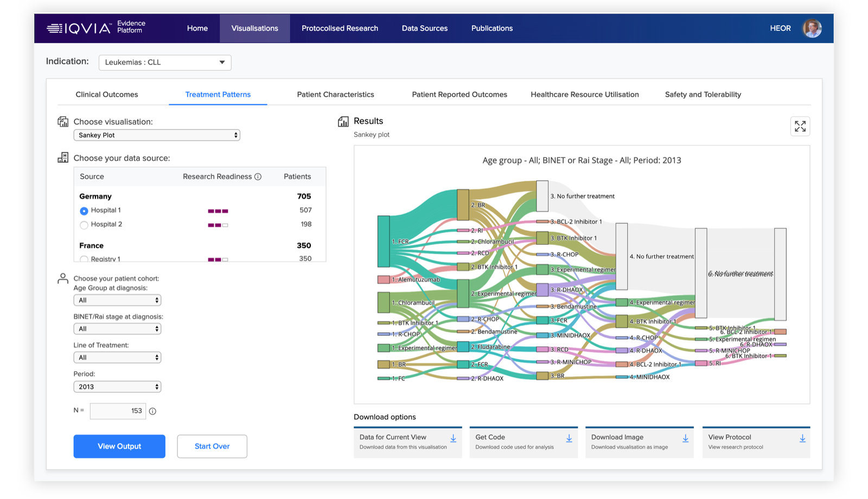Select the Registry 1 radio button

[84, 259]
